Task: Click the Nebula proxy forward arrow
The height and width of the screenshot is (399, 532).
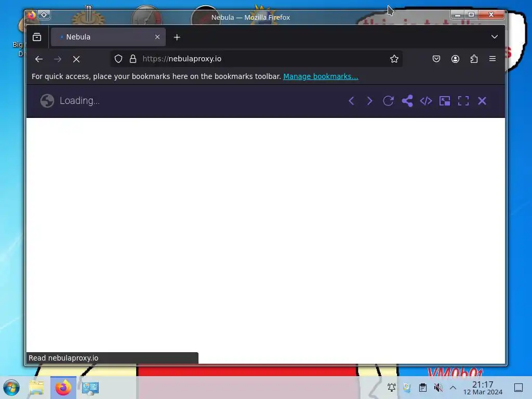Action: pyautogui.click(x=370, y=101)
